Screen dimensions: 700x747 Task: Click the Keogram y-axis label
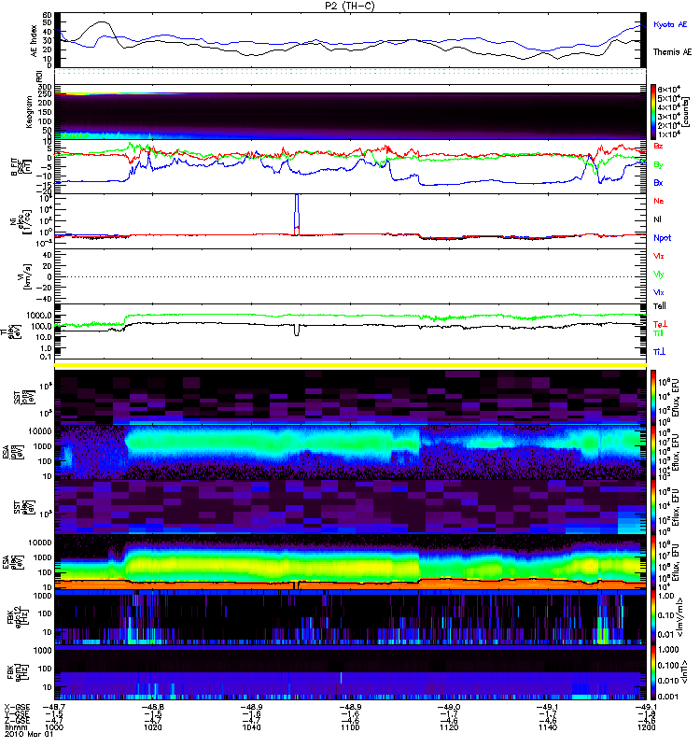[x=29, y=112]
